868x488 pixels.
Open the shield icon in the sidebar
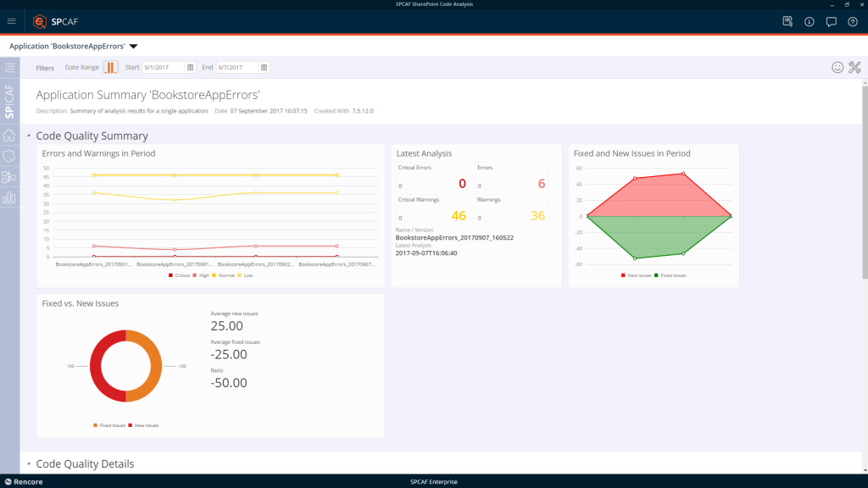coord(9,156)
